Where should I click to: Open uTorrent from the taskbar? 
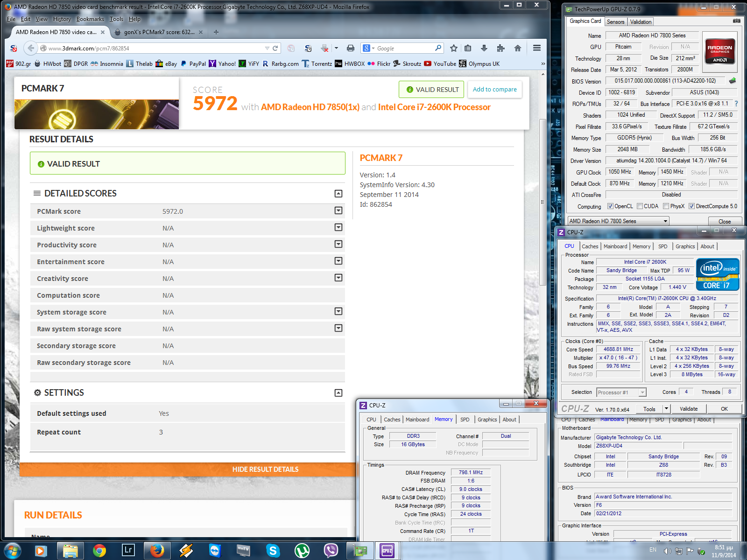coord(302,551)
